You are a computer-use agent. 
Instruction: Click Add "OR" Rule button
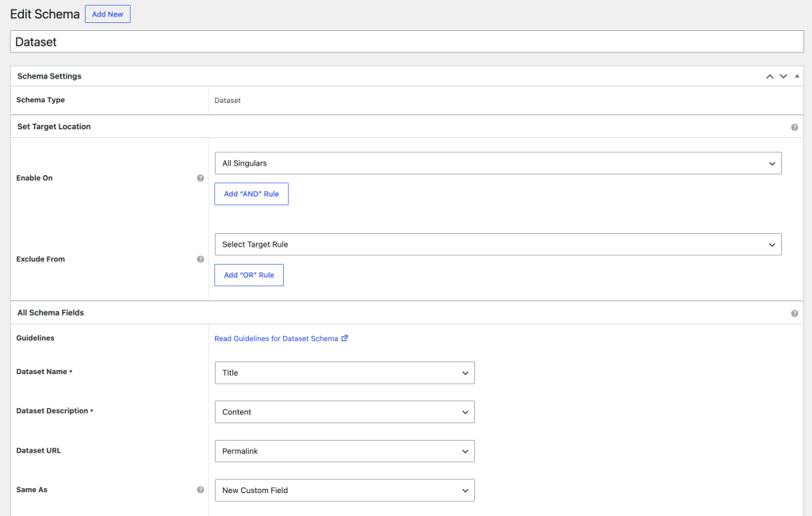[x=249, y=275]
